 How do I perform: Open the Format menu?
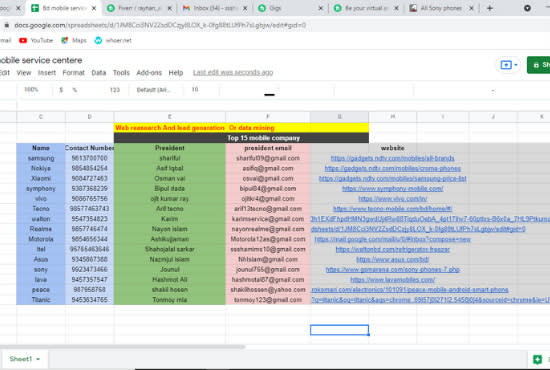[x=74, y=73]
